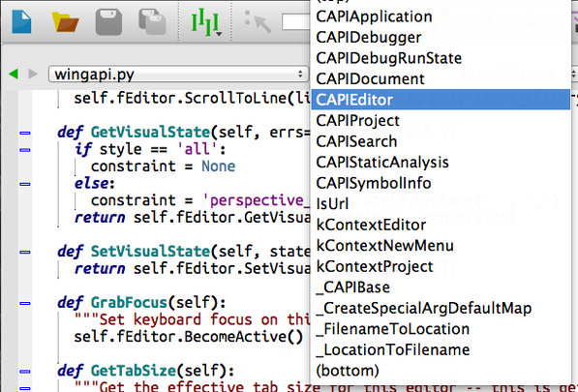This screenshot has width=578, height=392.
Task: Select CAPIStaticAnalysis in the symbol menu
Action: coord(441,163)
